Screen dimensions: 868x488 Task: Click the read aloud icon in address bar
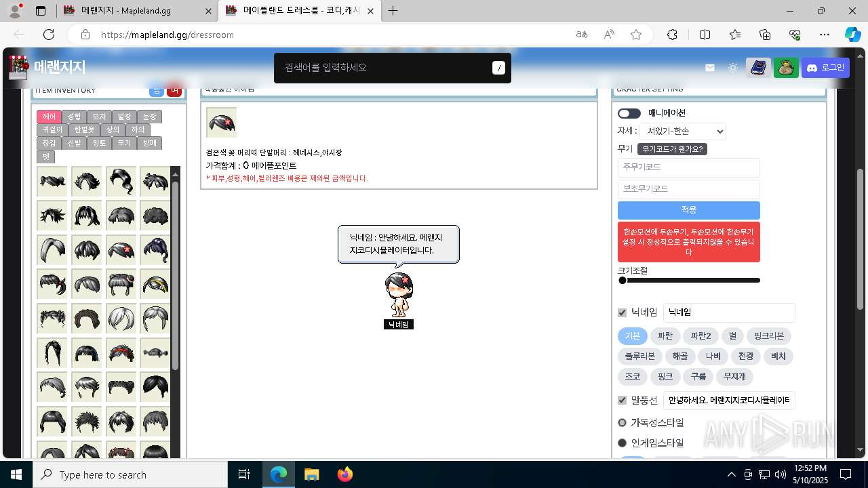[x=609, y=35]
